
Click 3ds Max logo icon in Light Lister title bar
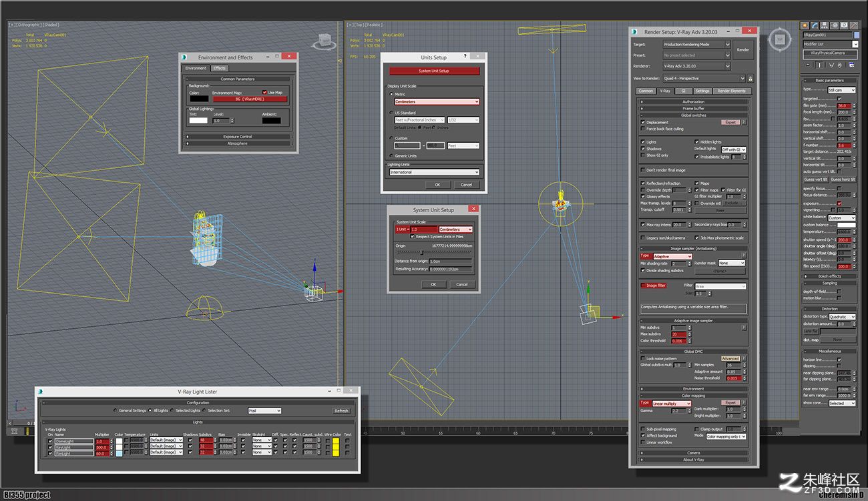(42, 392)
